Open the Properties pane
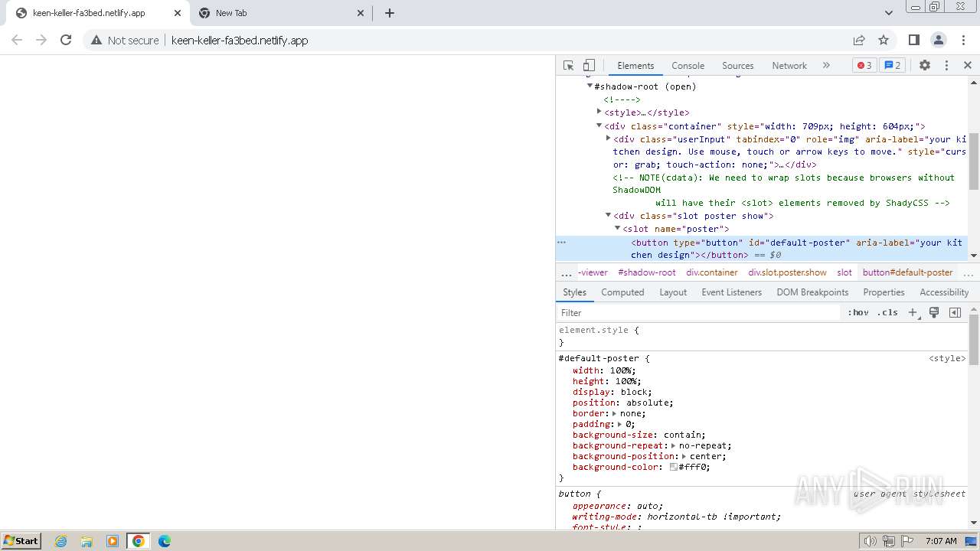This screenshot has height=551, width=980. pos(884,292)
